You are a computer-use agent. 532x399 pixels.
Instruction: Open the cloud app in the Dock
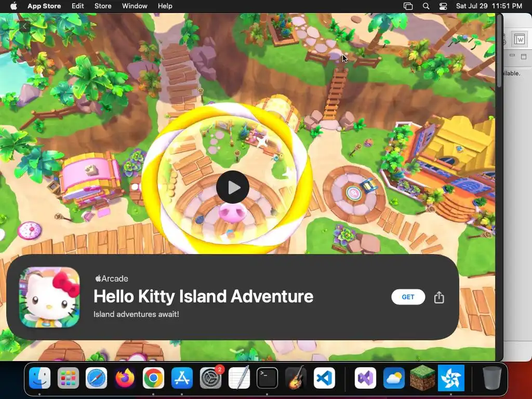pyautogui.click(x=394, y=378)
